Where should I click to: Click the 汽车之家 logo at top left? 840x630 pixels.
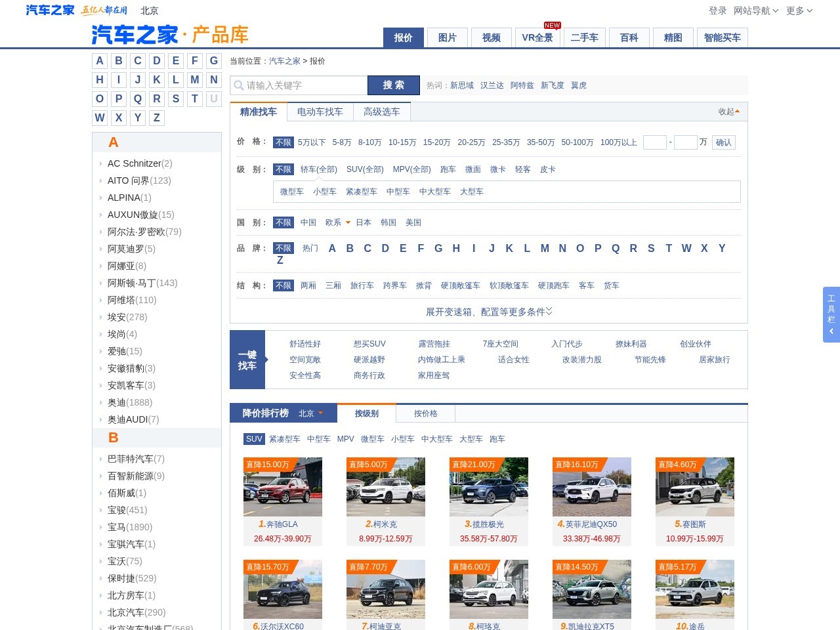(50, 10)
